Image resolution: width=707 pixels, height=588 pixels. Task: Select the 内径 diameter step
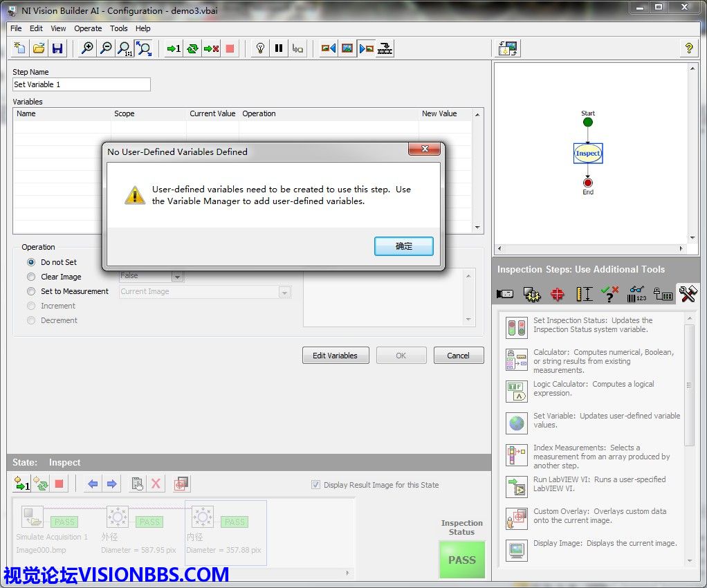pos(225,532)
